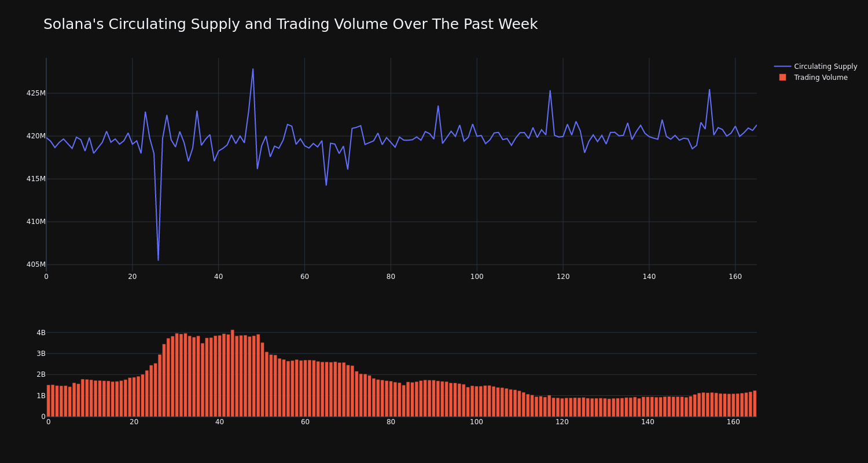Click x-axis label 40 on the supply chart
868x463 pixels.
(x=218, y=277)
